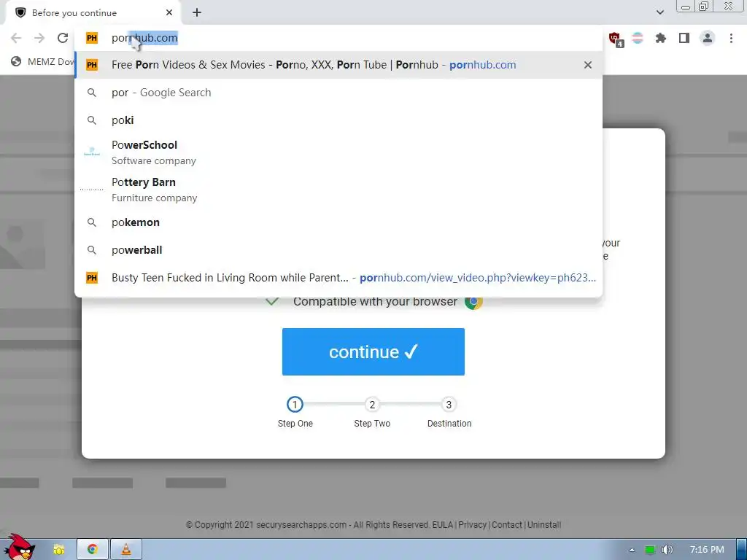The image size is (747, 560).
Task: Select the 'powerball' search suggestion
Action: click(x=338, y=250)
